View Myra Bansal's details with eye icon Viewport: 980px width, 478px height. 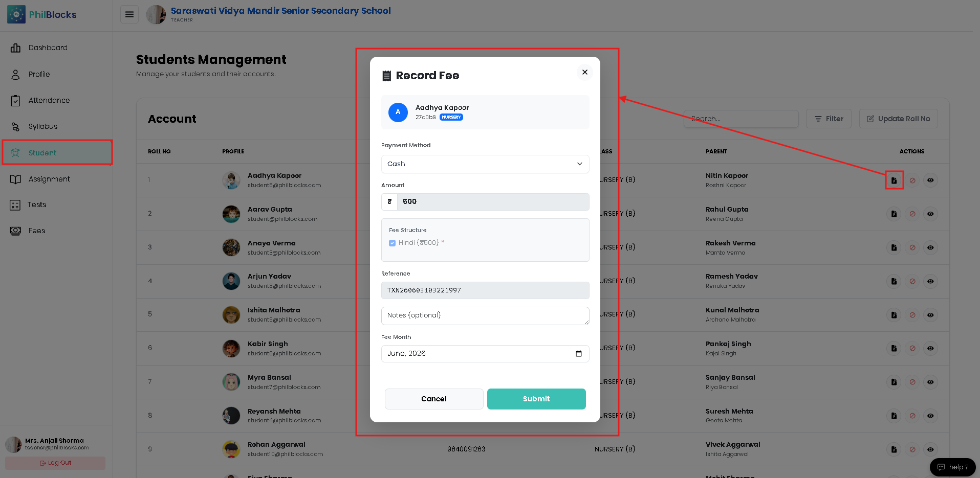[x=930, y=382]
